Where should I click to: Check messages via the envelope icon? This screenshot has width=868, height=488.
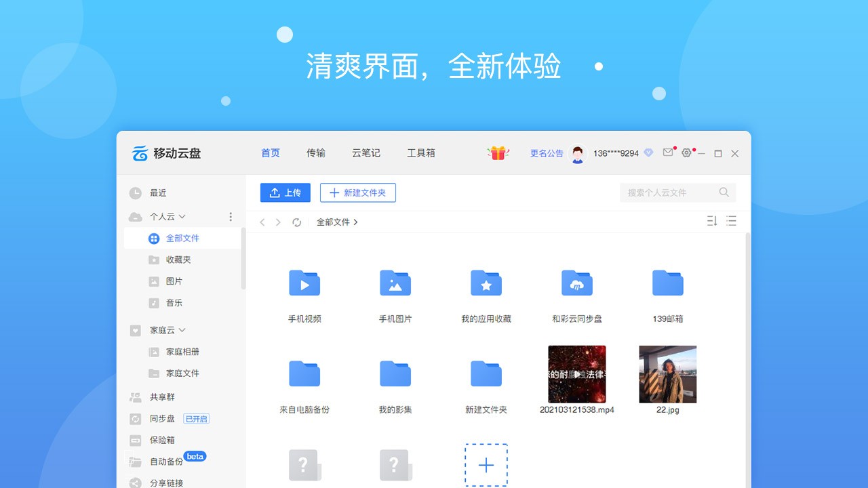point(668,153)
